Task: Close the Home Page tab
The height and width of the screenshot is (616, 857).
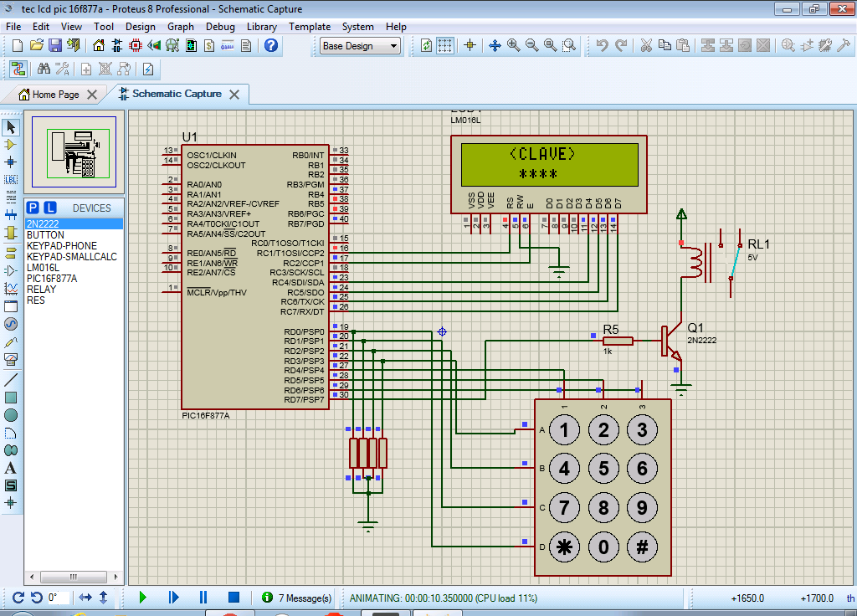Action: pyautogui.click(x=92, y=95)
